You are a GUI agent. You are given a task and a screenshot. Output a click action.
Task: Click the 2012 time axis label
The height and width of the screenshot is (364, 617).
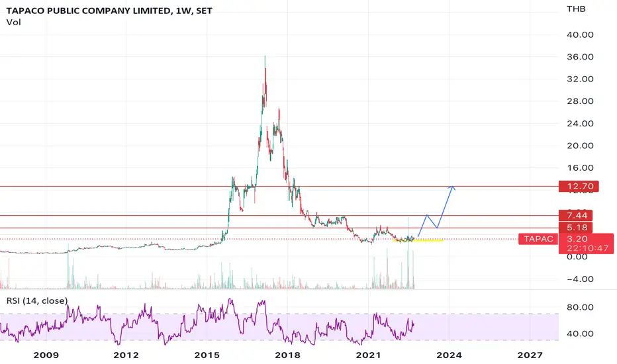126,355
